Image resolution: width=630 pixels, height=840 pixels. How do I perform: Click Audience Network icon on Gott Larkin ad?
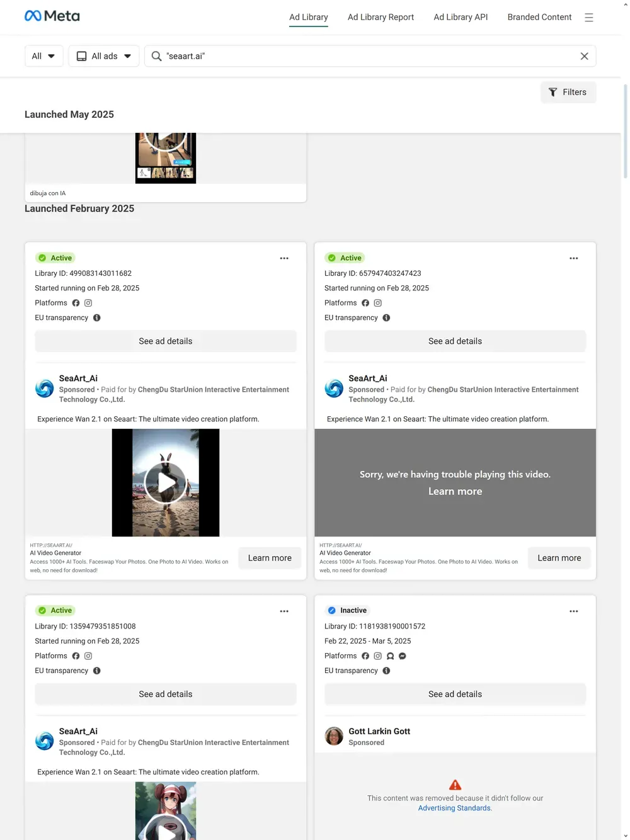tap(390, 656)
